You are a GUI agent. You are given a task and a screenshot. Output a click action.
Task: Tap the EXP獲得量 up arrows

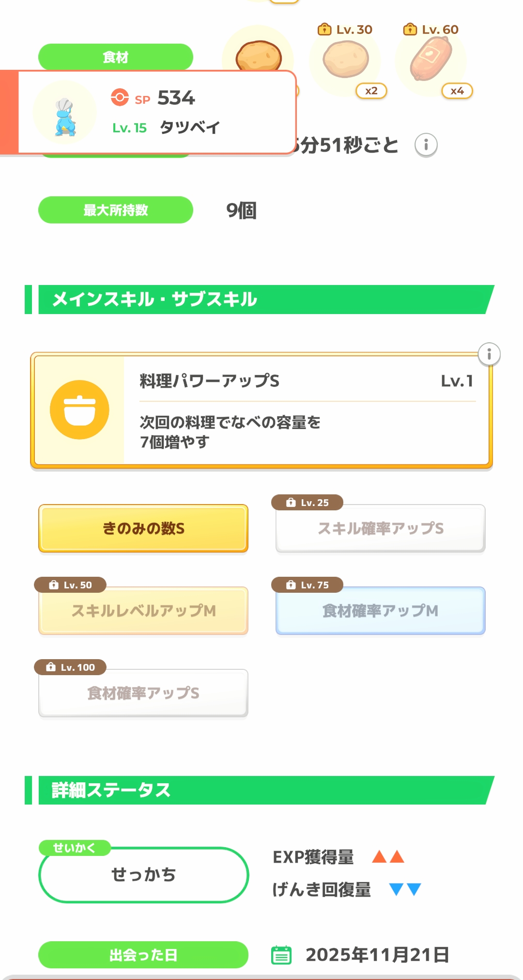coord(388,857)
